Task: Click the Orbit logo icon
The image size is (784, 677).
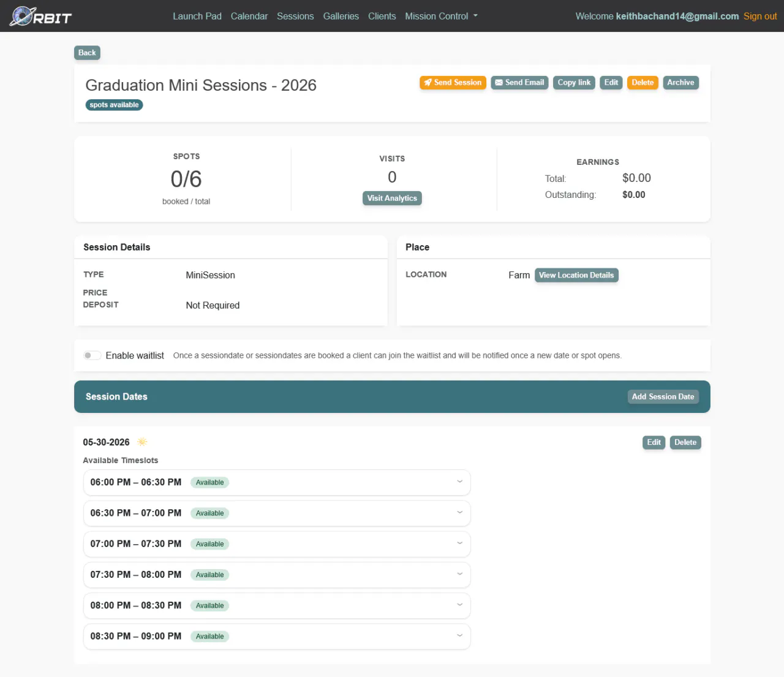Action: (x=40, y=16)
